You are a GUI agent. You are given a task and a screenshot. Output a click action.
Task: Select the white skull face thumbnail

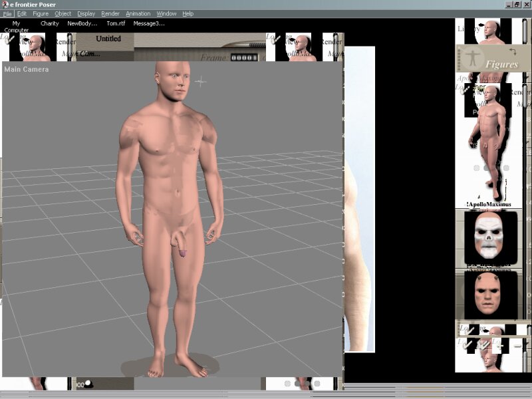(490, 237)
